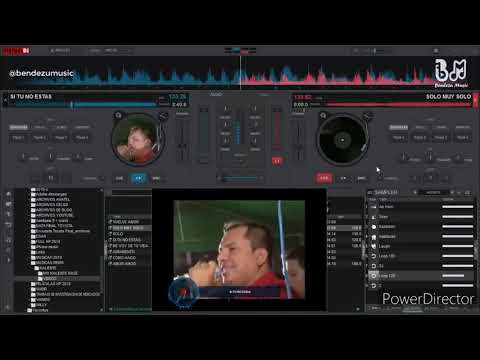
Task: Click the magnifier icon above left jog wheel
Action: click(x=118, y=115)
